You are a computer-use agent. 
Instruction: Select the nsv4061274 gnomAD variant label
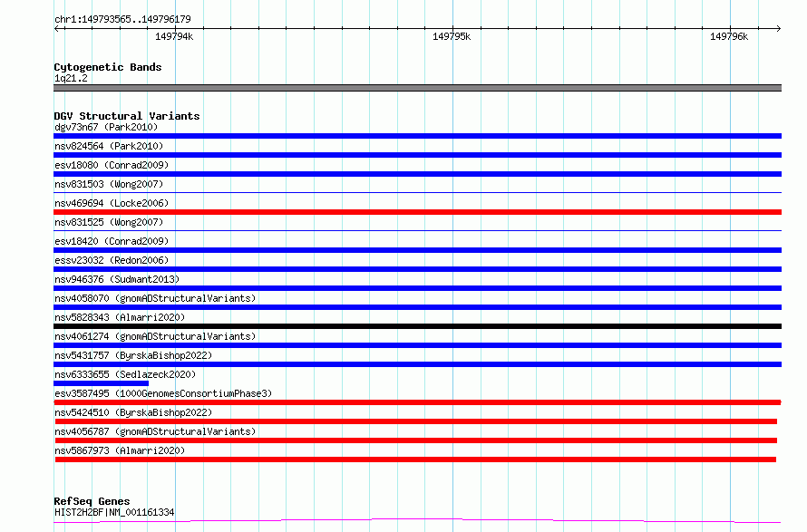155,336
